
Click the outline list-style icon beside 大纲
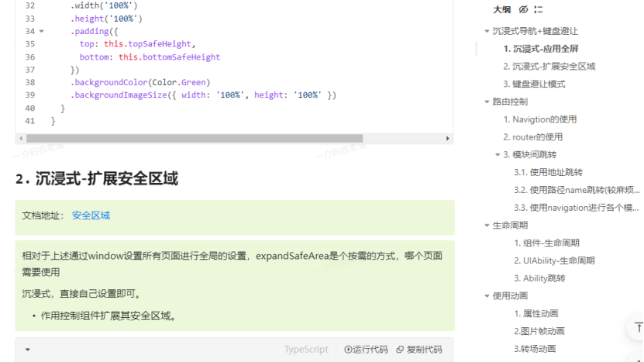point(539,9)
